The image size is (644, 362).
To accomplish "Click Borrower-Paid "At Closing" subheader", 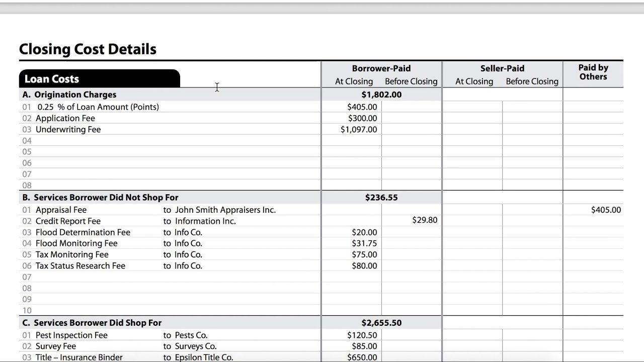I will point(354,81).
